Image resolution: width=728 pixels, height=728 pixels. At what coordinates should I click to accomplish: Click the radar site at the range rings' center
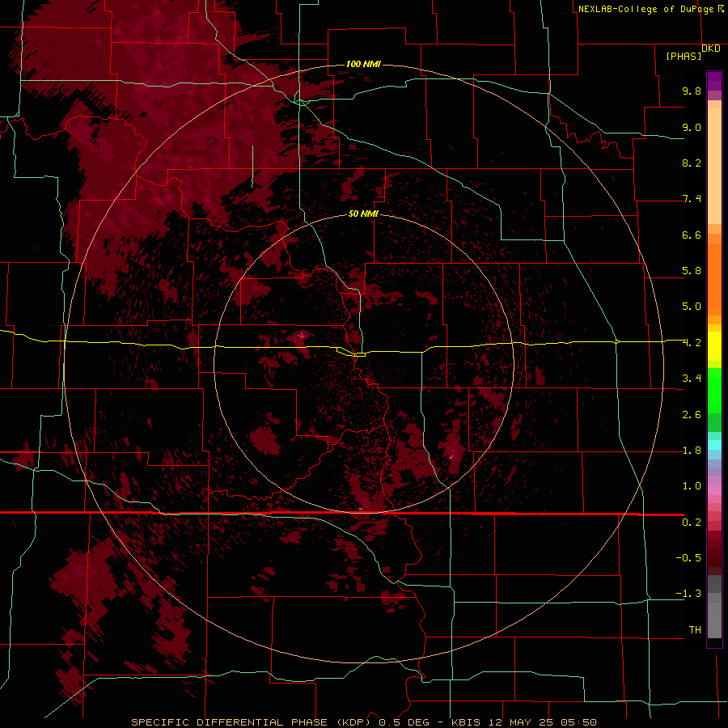click(x=363, y=365)
